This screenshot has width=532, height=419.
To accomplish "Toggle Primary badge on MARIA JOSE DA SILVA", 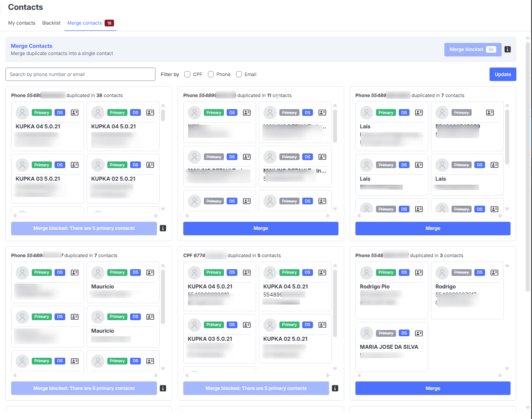I will (x=386, y=333).
